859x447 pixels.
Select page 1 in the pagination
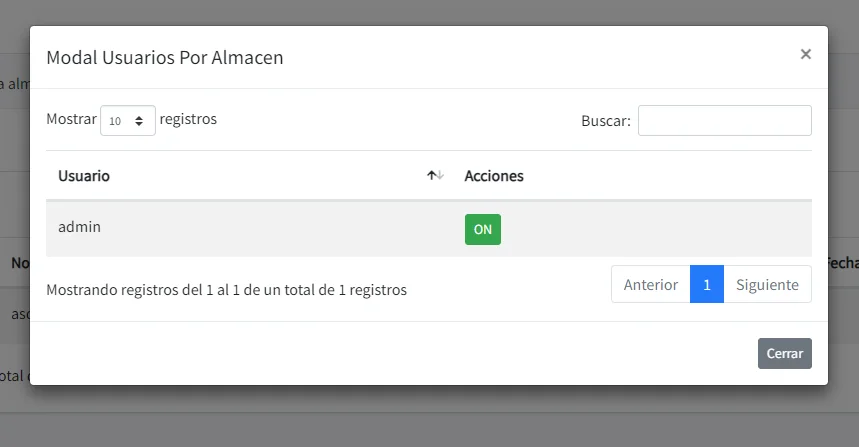pyautogui.click(x=707, y=285)
